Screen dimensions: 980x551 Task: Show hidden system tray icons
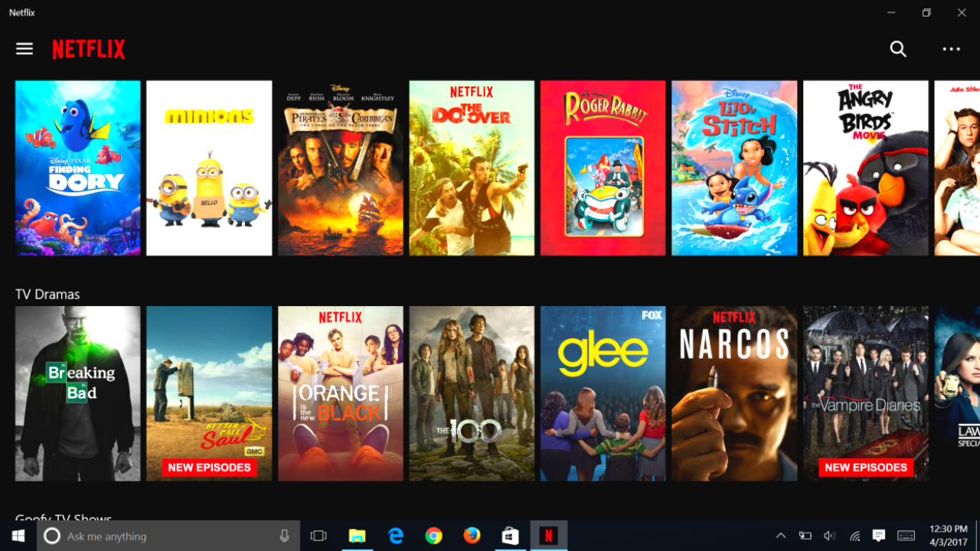coord(780,536)
